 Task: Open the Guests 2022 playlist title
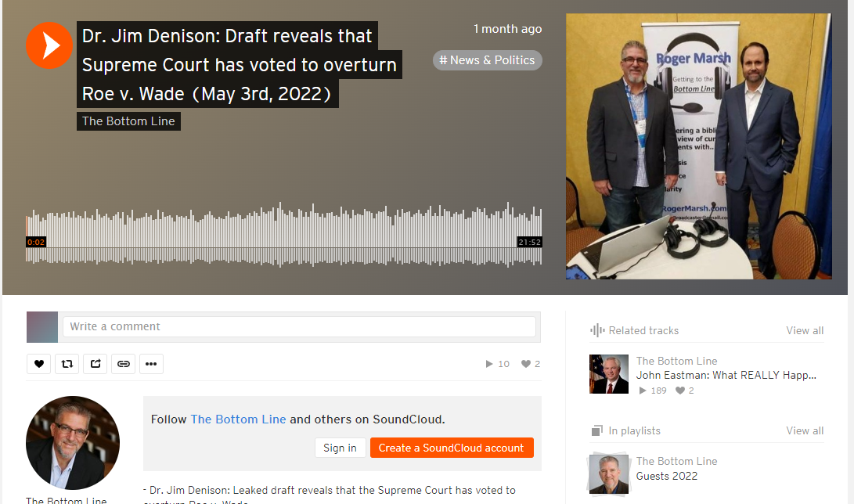click(667, 477)
